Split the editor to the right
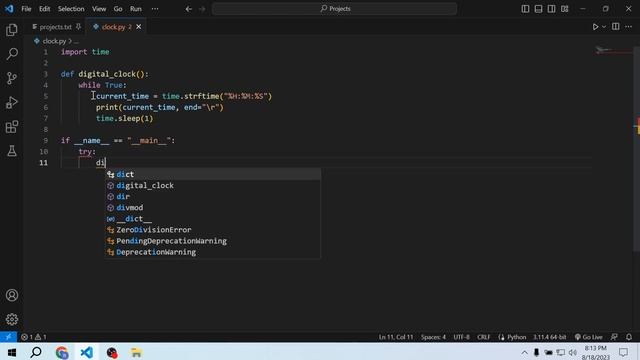This screenshot has width=640, height=360. point(616,27)
